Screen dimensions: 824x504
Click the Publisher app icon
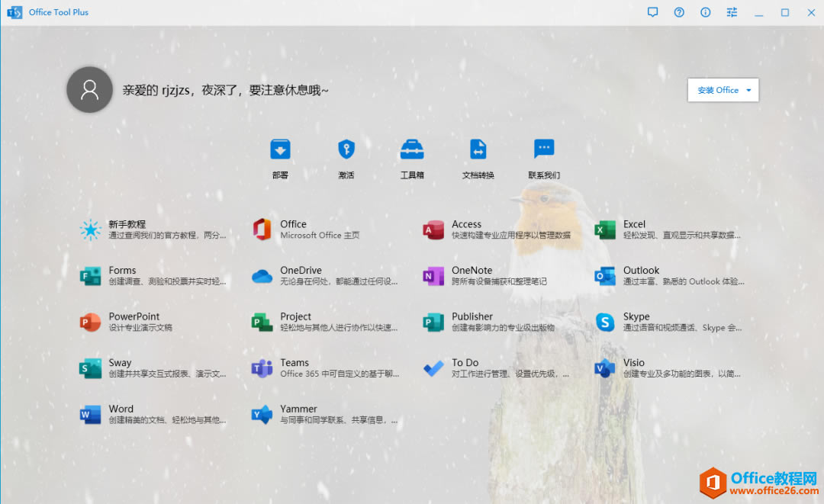pyautogui.click(x=433, y=323)
